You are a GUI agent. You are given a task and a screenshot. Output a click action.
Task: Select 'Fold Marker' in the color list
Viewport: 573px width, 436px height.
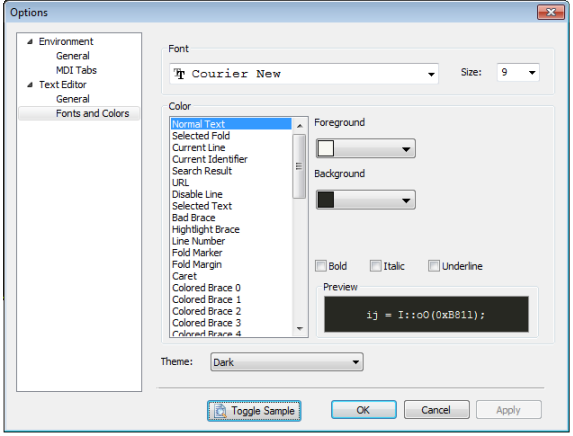(x=231, y=253)
